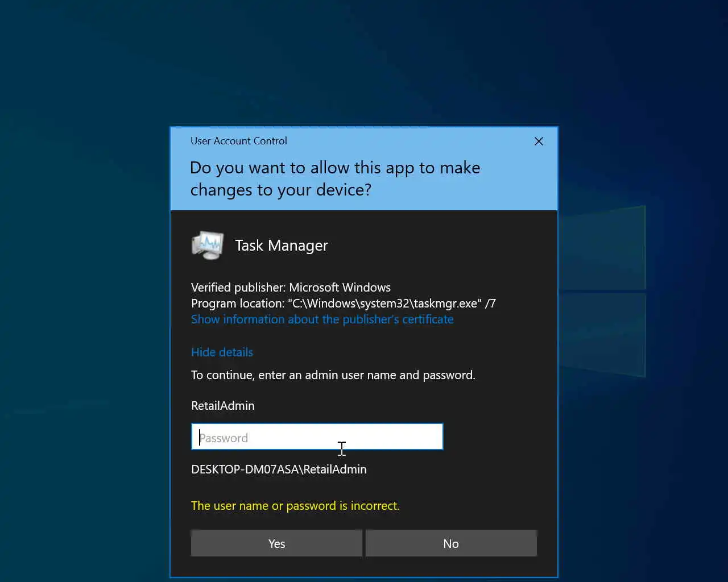Image resolution: width=728 pixels, height=582 pixels.
Task: Click the User Account Control title
Action: pyautogui.click(x=239, y=141)
